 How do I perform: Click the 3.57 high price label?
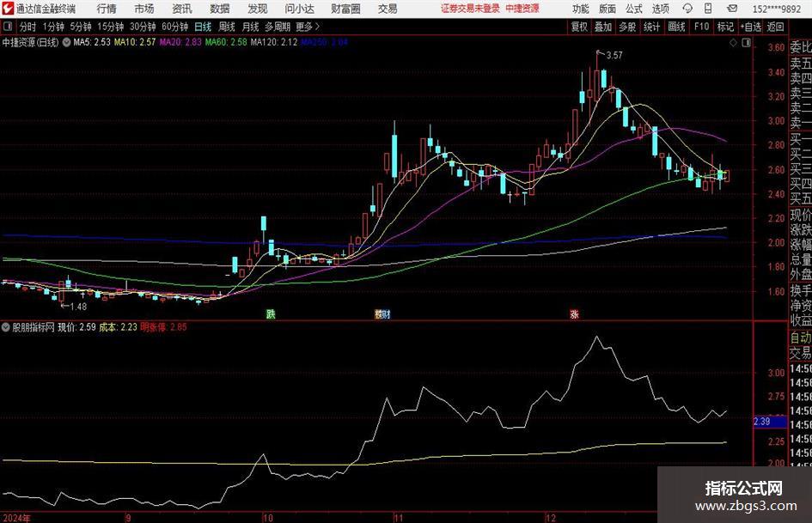[614, 56]
